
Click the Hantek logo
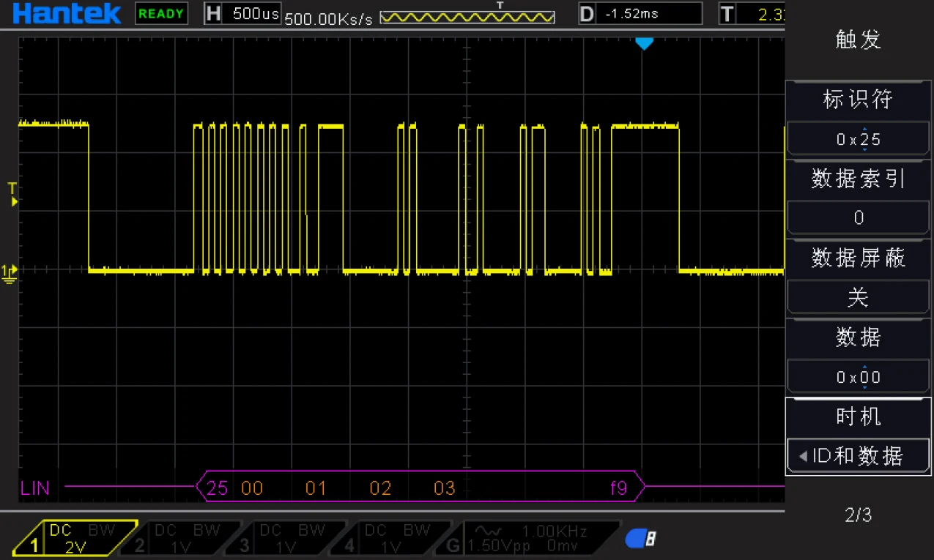67,13
